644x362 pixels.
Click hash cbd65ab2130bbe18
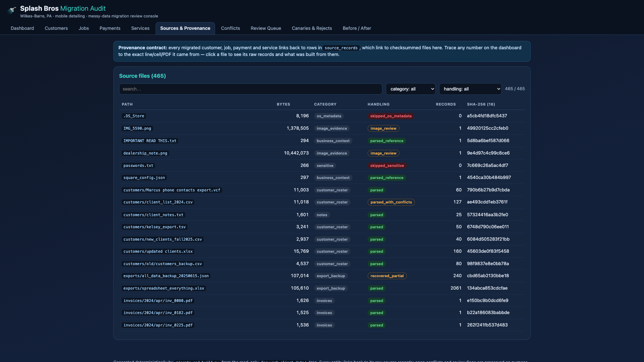[488, 276]
